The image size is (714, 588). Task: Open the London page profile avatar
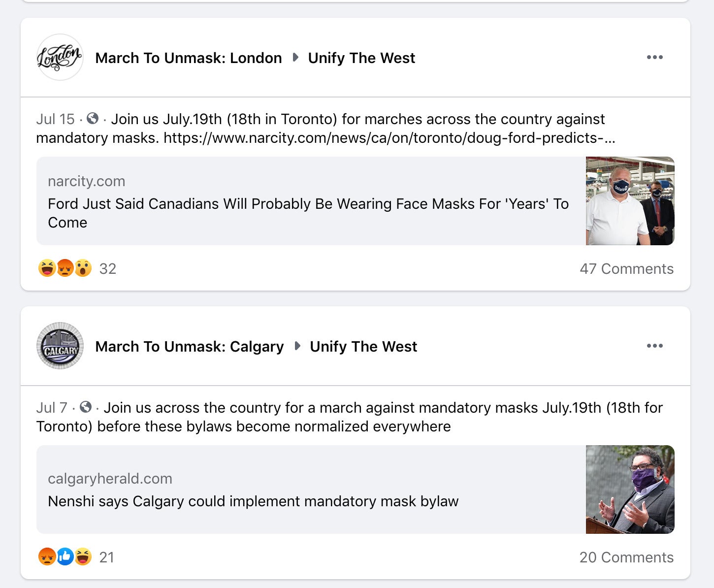60,57
